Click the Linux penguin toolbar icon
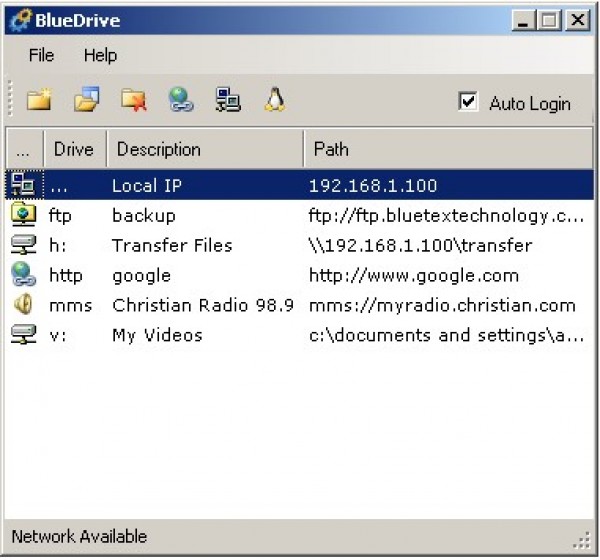The height and width of the screenshot is (560, 600). pos(275,100)
